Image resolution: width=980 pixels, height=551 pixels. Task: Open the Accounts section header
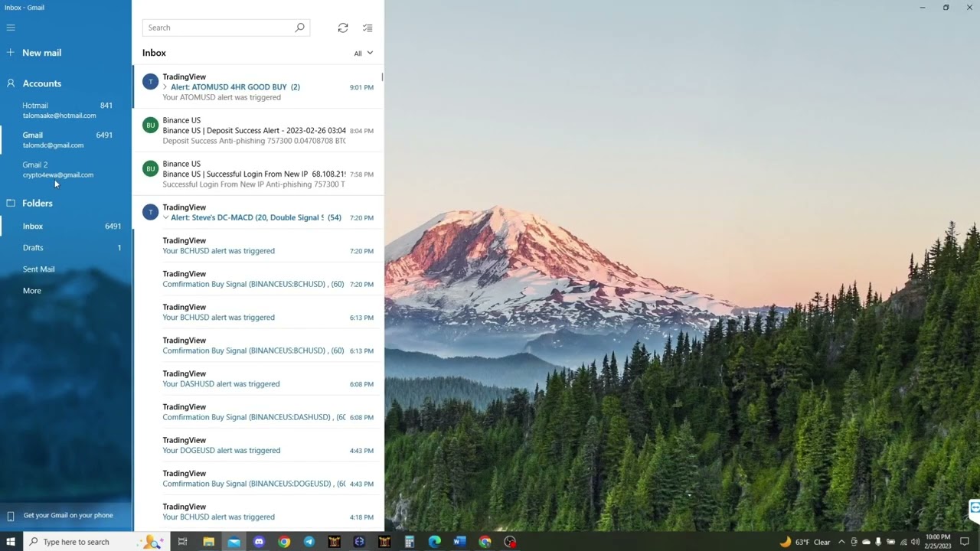[x=41, y=83]
